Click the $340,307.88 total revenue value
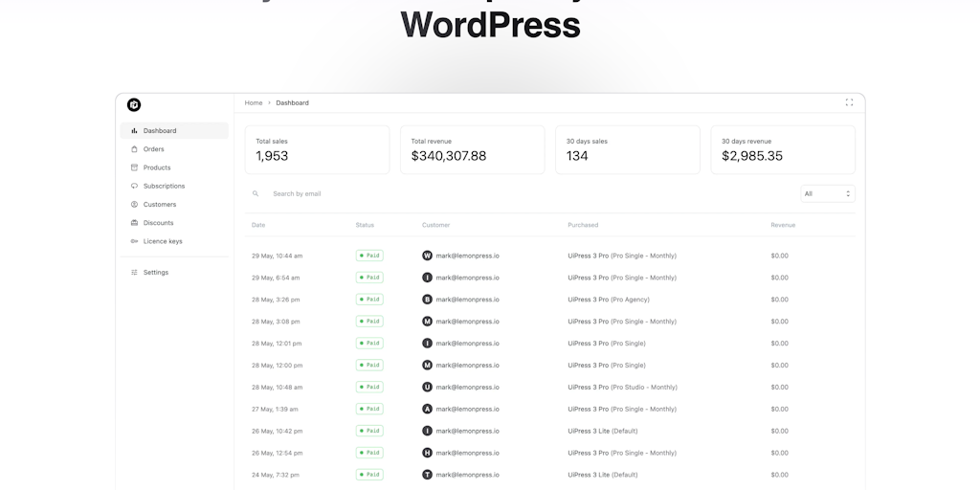The image size is (980, 490). point(448,156)
